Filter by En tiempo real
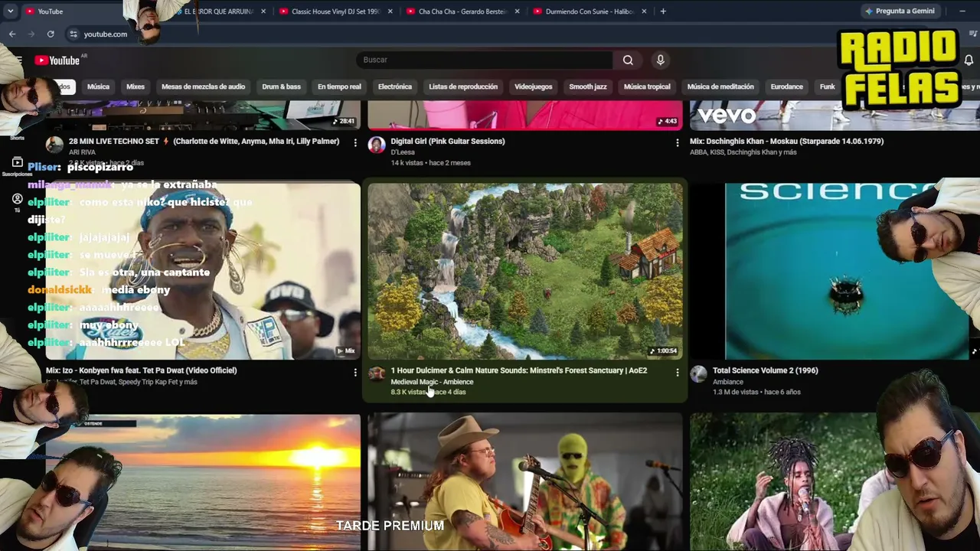The height and width of the screenshot is (551, 980). click(x=339, y=86)
